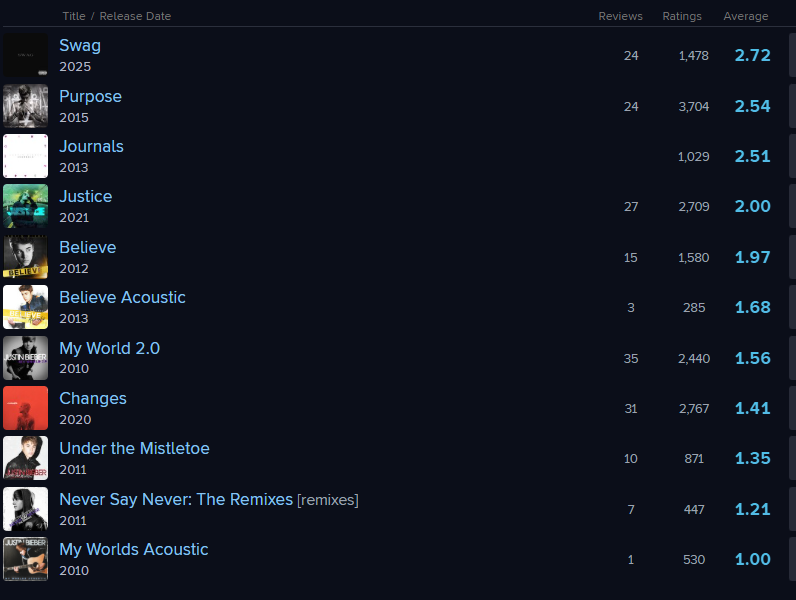Viewport: 796px width, 600px height.
Task: Click the 3,704 ratings count for Purpose
Action: (x=693, y=106)
